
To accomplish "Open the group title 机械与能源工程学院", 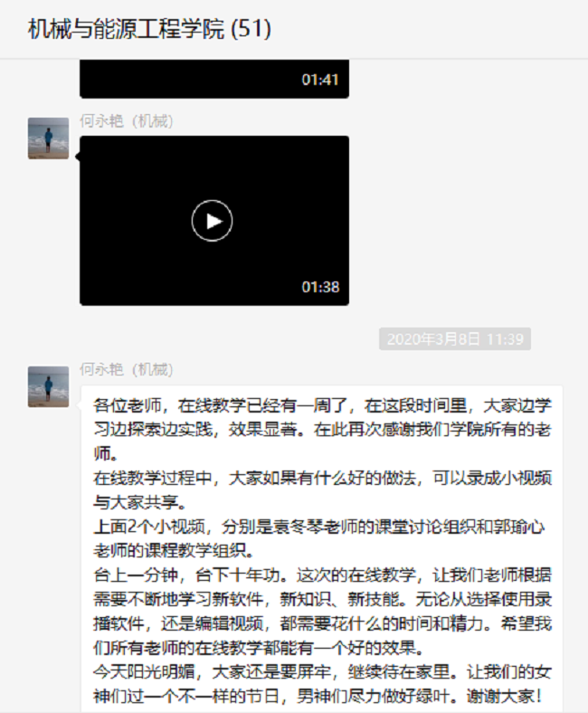I will (x=127, y=29).
